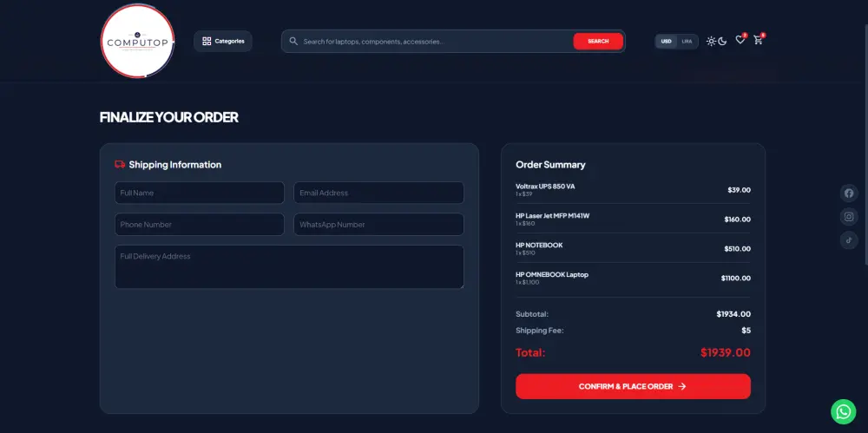Open the WhatsApp chat bubble
The width and height of the screenshot is (868, 433).
(x=843, y=411)
